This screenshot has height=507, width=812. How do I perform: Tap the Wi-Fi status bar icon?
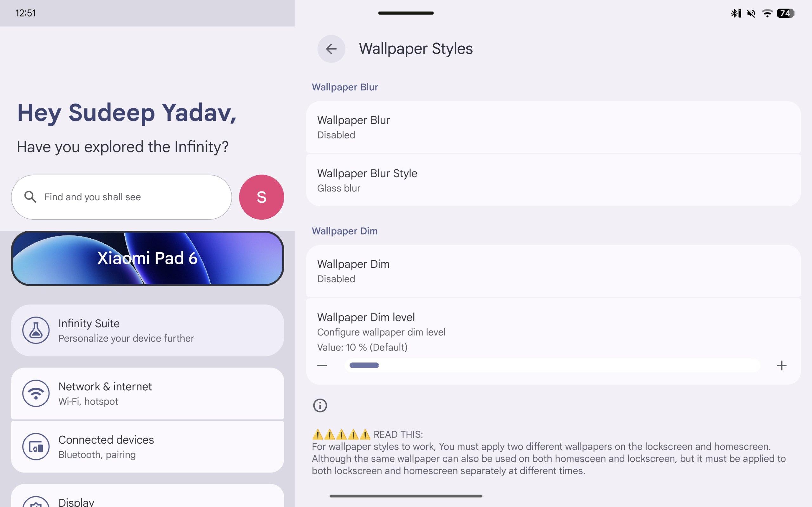pos(767,13)
